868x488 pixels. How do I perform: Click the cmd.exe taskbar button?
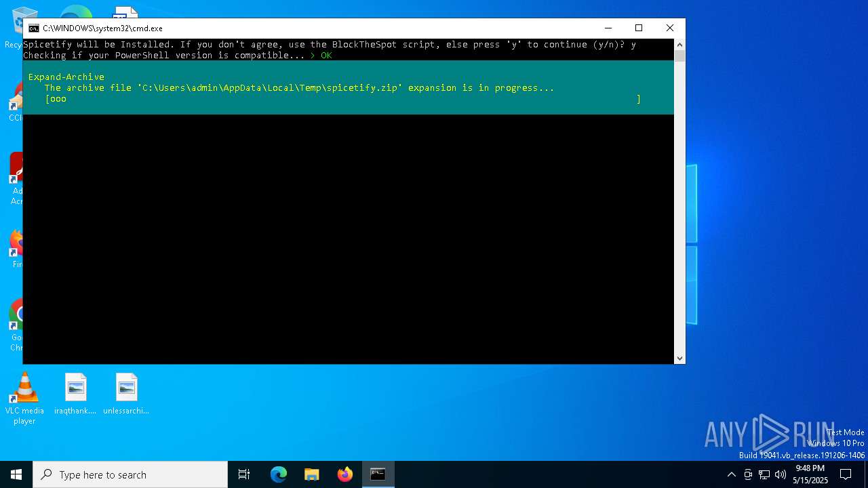point(378,474)
